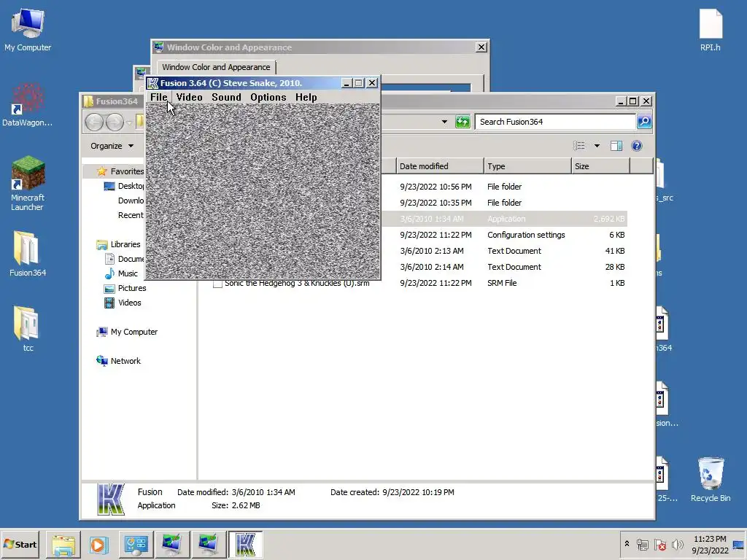Open the Video menu in Fusion
The image size is (747, 560).
coord(189,97)
